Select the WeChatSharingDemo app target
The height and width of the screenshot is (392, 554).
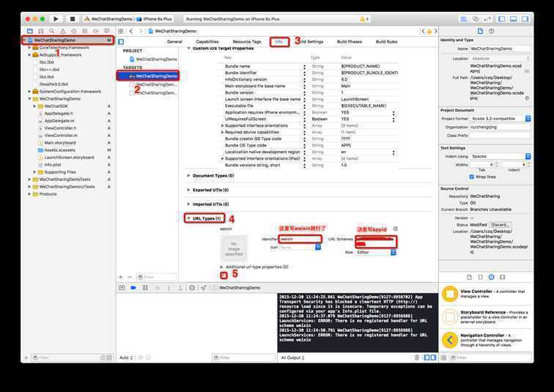[x=148, y=76]
